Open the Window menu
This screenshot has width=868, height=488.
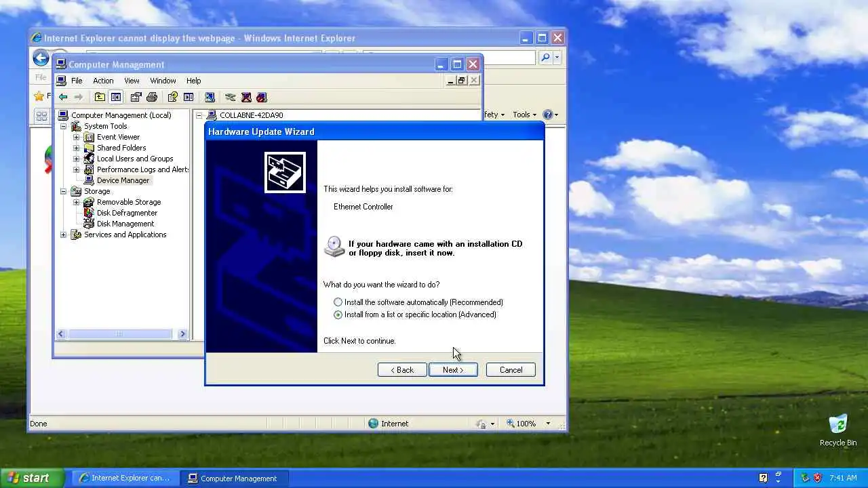click(x=163, y=81)
